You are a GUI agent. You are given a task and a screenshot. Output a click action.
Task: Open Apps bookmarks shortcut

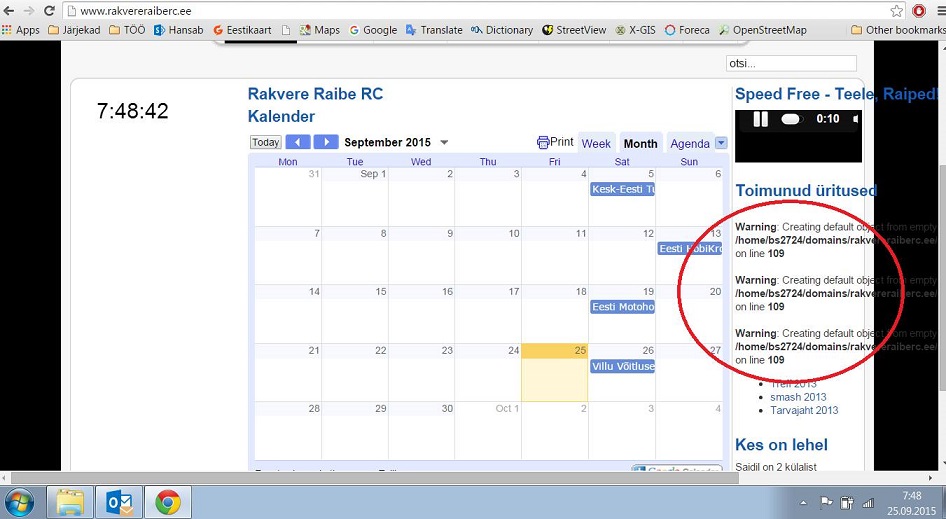coord(21,30)
